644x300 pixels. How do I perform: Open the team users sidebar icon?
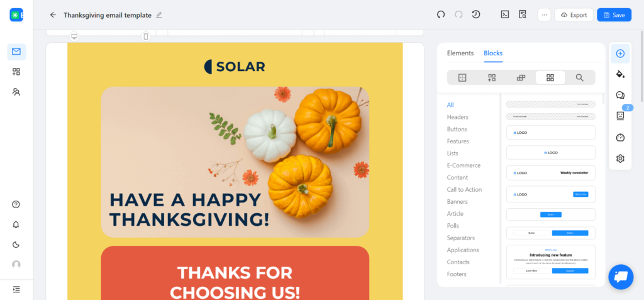coord(16,92)
